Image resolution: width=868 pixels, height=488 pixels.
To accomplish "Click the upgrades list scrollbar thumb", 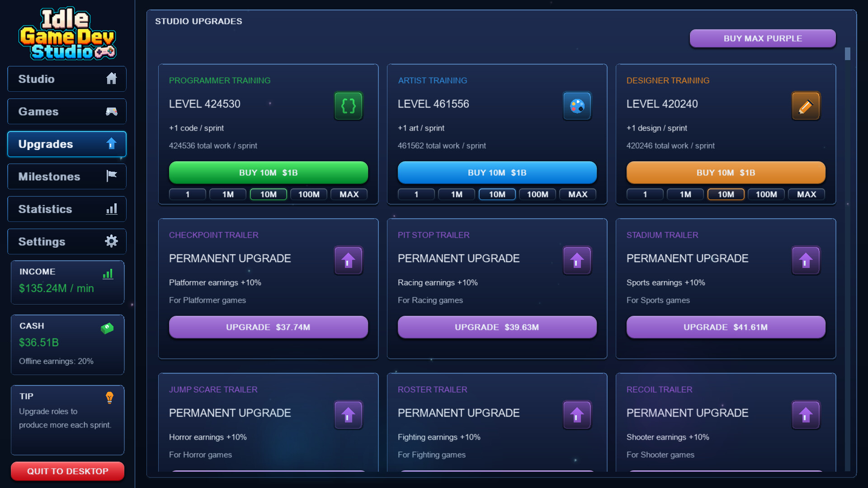I will pyautogui.click(x=848, y=54).
